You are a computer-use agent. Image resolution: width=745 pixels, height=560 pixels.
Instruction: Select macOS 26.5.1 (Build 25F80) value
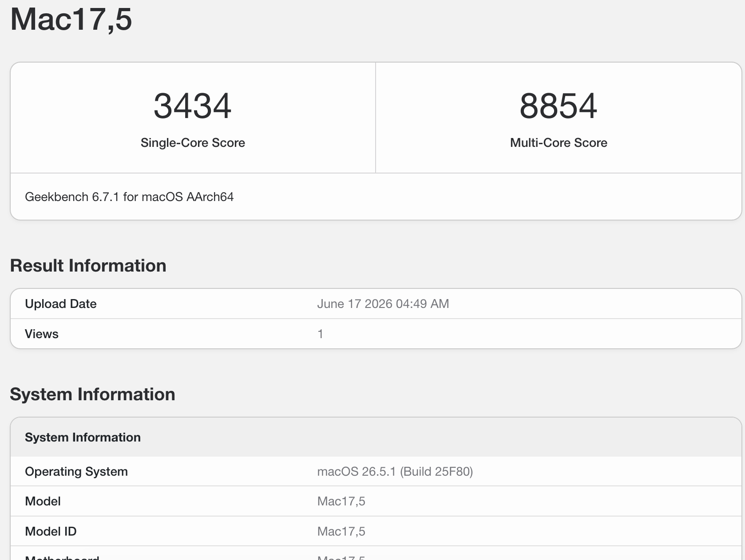point(395,472)
